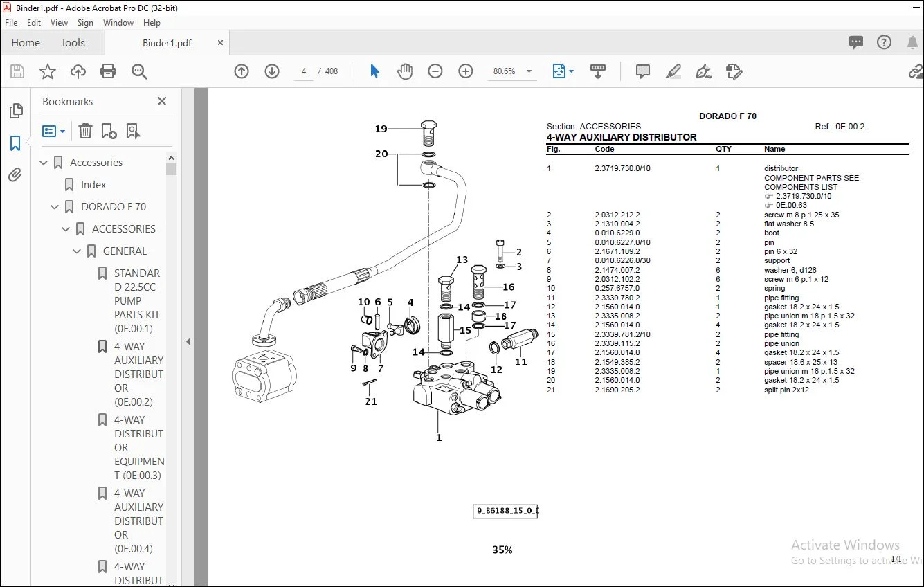924x587 pixels.
Task: Collapse the ACCESSORIES sub-bookmark
Action: [66, 229]
